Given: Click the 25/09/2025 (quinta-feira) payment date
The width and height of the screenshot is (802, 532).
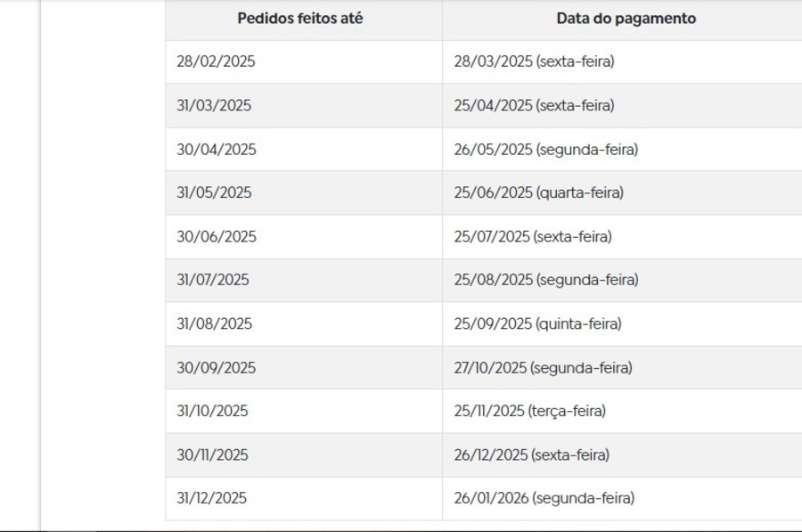Looking at the screenshot, I should 537,323.
